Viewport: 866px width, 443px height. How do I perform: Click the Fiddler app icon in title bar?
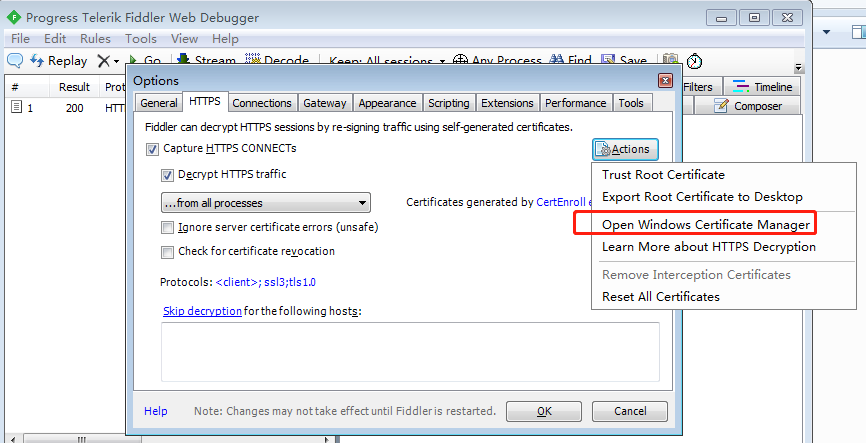(13, 17)
